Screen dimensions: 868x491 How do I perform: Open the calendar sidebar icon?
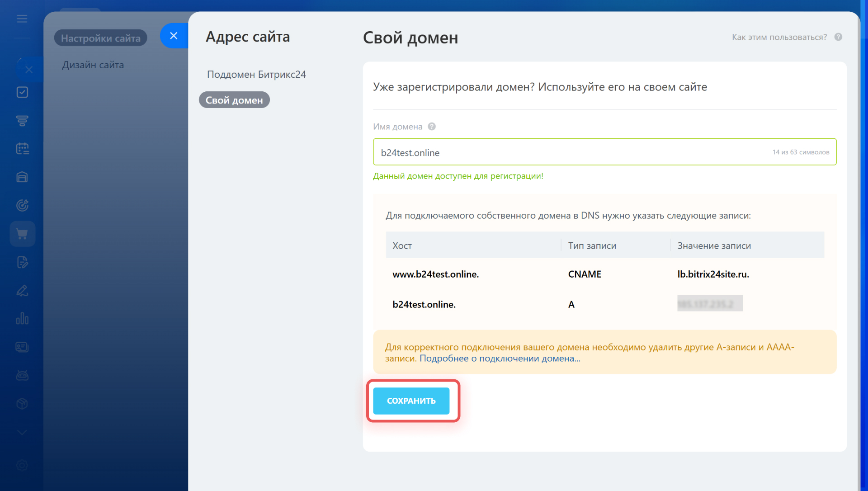(22, 149)
